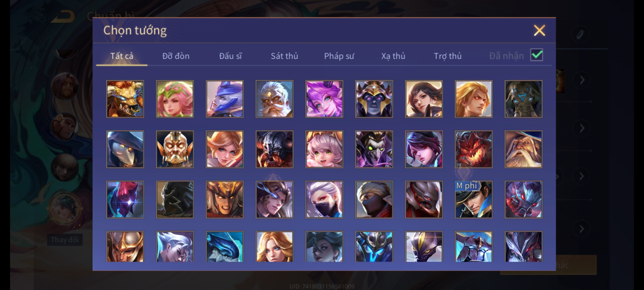Pick the white-haired masked female assassin hero
The image size is (644, 290).
tap(324, 200)
